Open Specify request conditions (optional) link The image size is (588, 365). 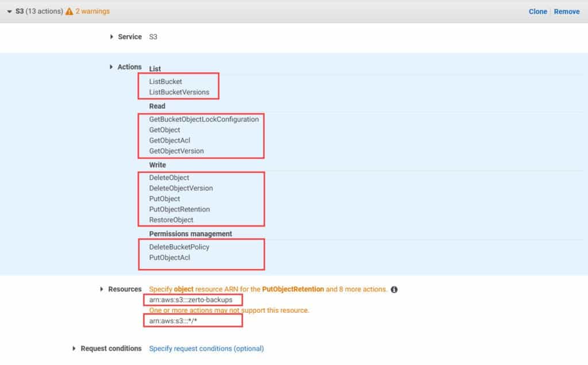tap(206, 348)
